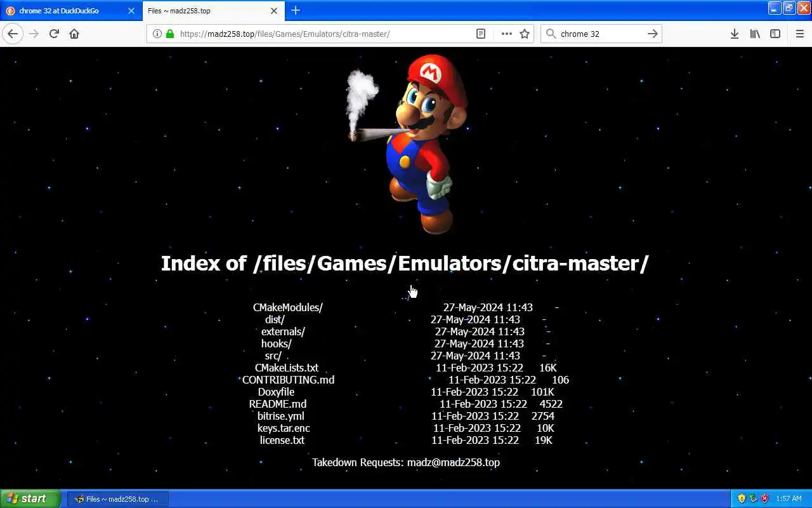Show site information icon in address bar

[x=157, y=34]
